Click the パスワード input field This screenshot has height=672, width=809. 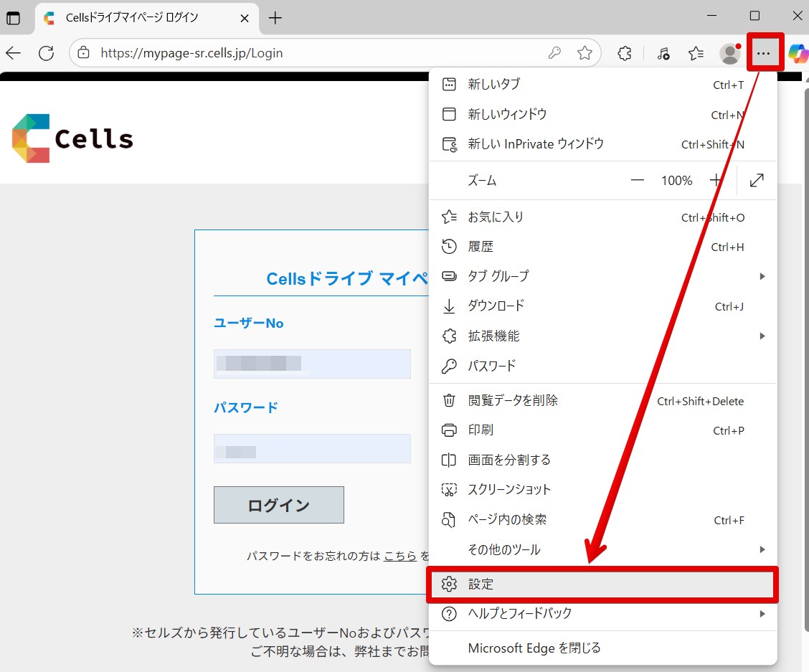(x=312, y=448)
